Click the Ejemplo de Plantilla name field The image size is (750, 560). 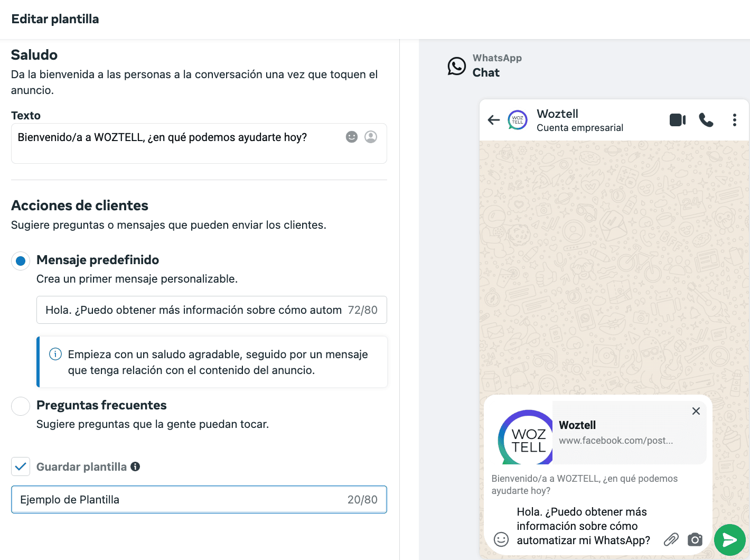199,499
